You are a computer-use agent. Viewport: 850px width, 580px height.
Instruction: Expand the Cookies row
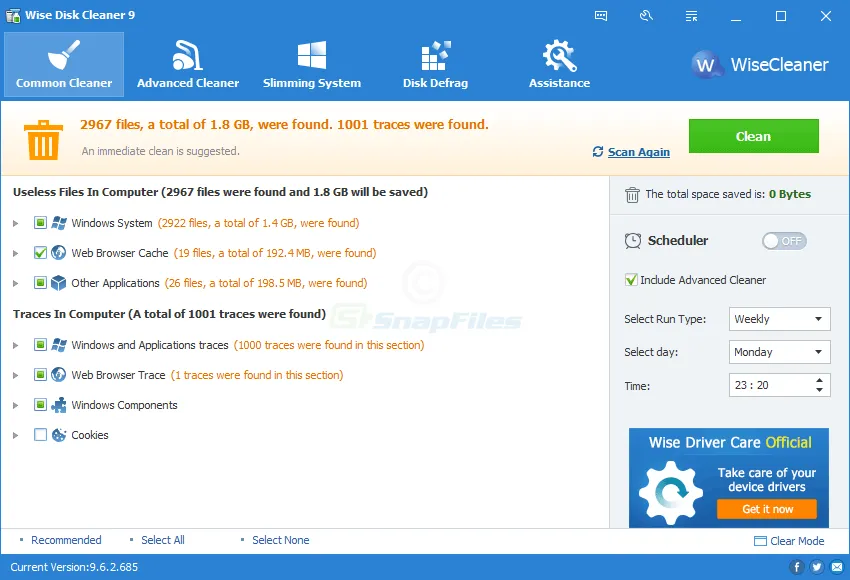16,435
